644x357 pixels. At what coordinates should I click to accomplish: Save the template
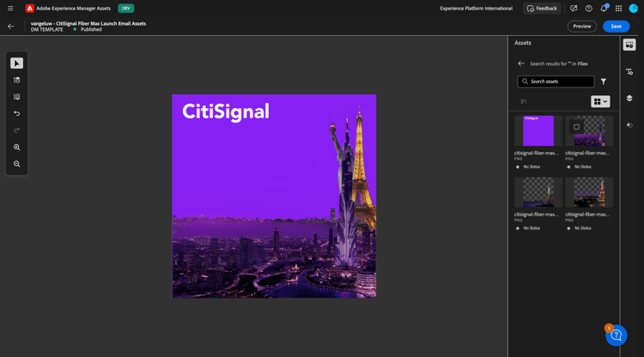(616, 27)
